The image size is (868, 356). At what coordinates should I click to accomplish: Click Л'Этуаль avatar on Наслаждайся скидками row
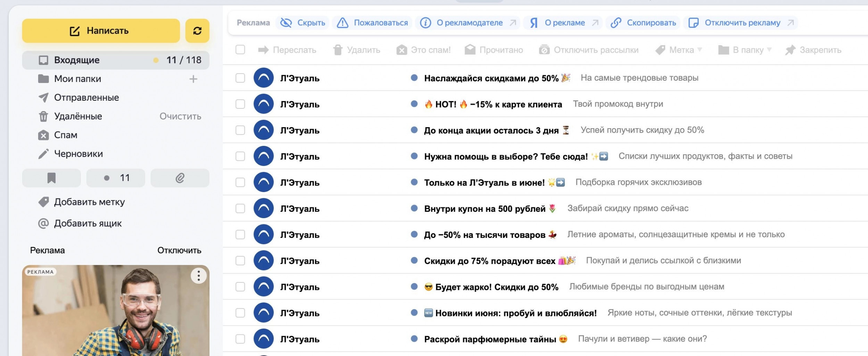(x=264, y=78)
